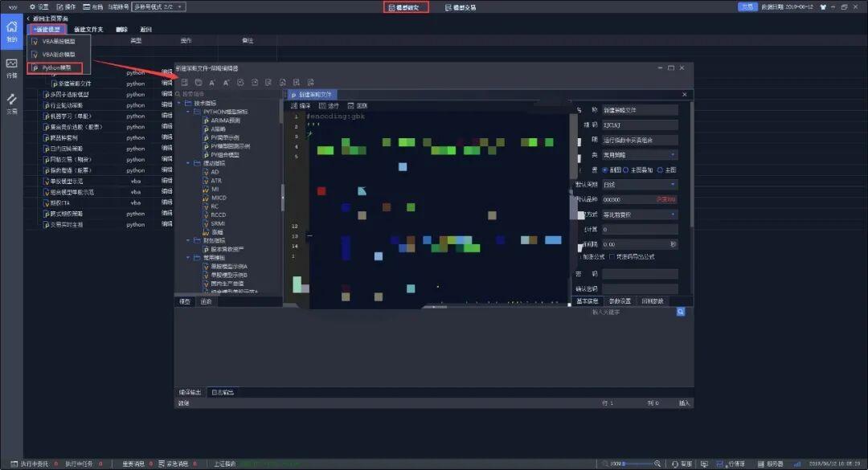Choose VBA基础模型 from new model menu
The width and height of the screenshot is (868, 470).
59,42
